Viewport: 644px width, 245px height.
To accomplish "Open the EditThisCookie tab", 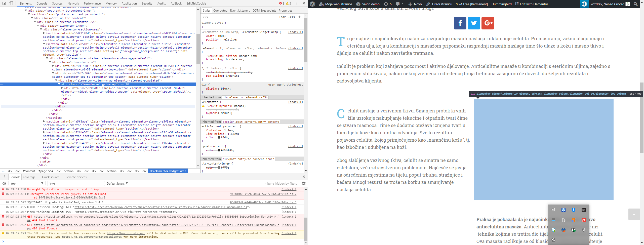I will (196, 3).
